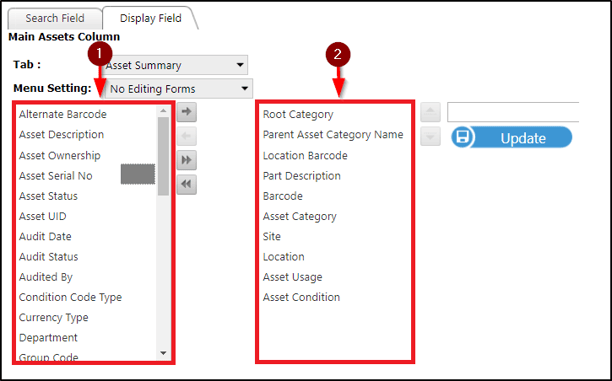Move selected field left with single arrow
Screen dimensions: 612x381
[x=187, y=136]
